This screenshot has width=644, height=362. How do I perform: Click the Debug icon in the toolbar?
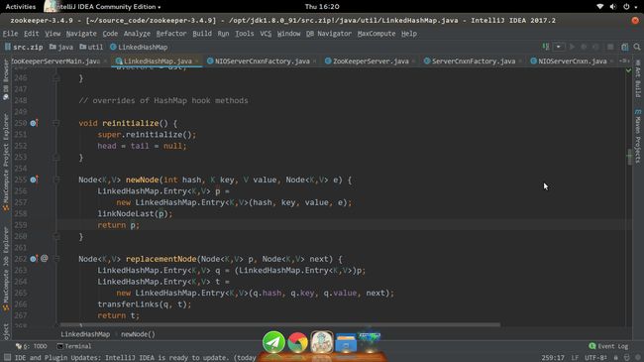coord(584,47)
